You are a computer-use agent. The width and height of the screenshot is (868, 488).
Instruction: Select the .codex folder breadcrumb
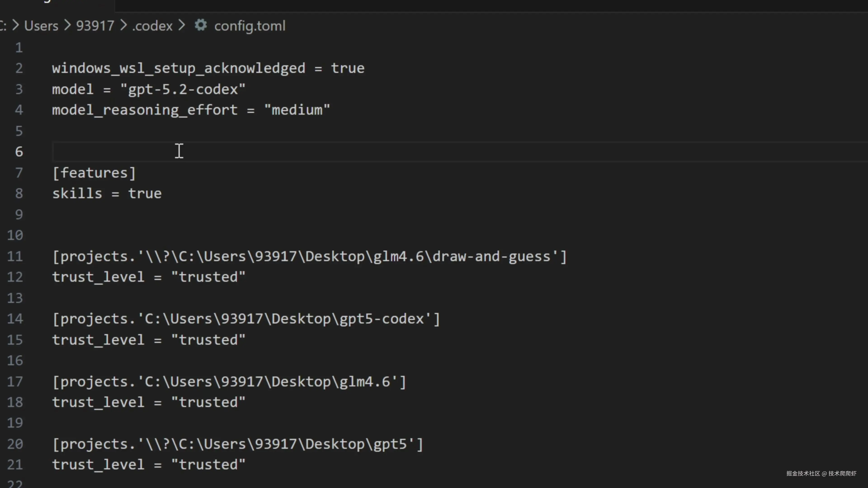click(152, 26)
